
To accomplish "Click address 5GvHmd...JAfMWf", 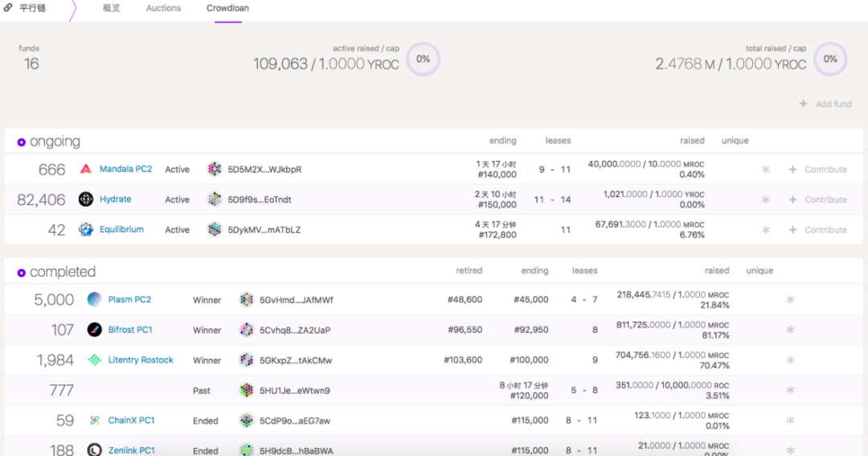I will tap(296, 300).
